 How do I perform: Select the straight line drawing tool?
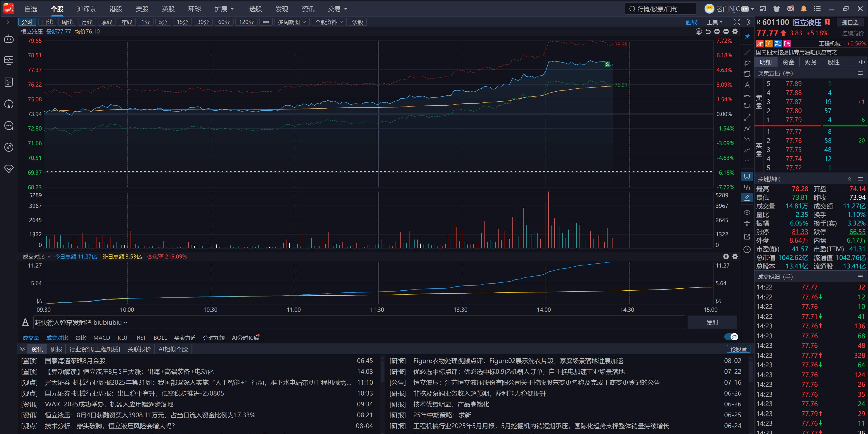coord(747,52)
